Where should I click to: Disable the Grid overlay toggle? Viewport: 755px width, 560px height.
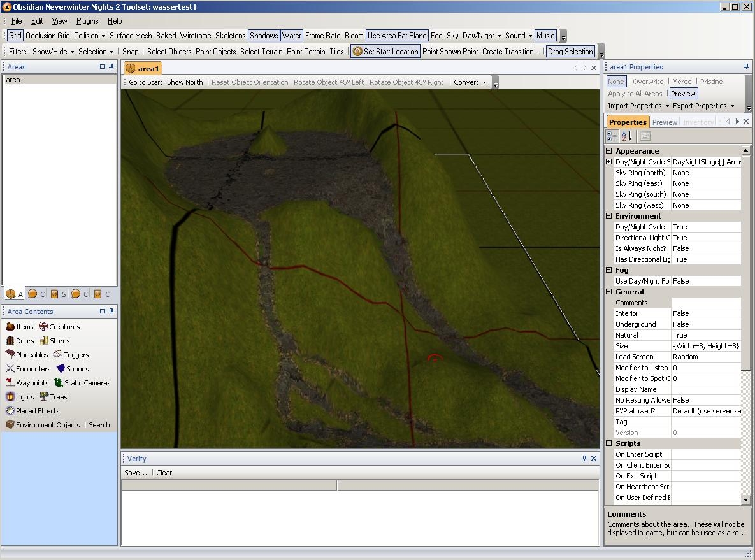coord(15,36)
